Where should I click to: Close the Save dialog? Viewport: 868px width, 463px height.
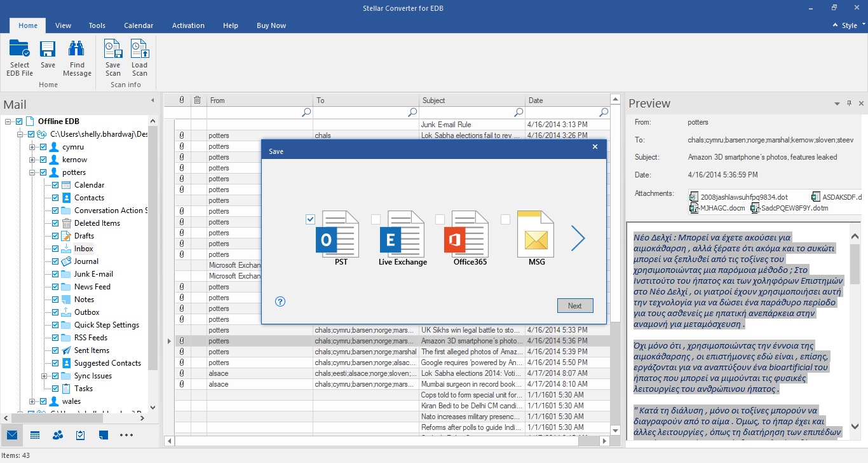(x=595, y=147)
